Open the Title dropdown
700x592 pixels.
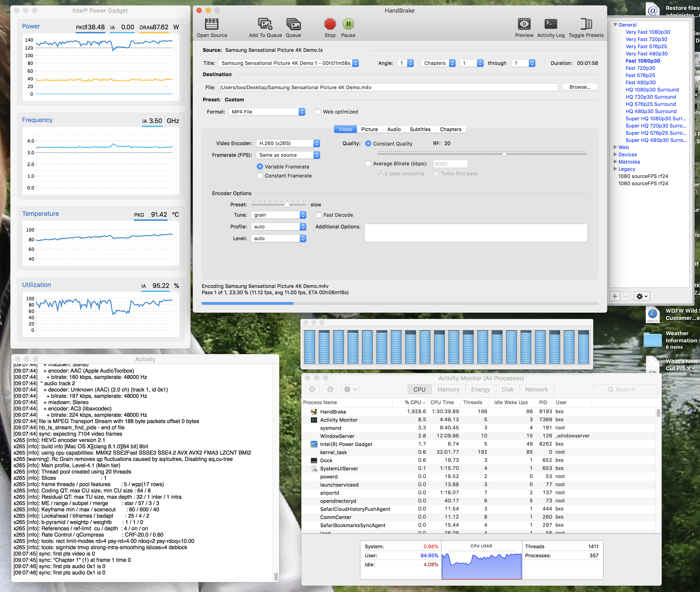pos(288,63)
